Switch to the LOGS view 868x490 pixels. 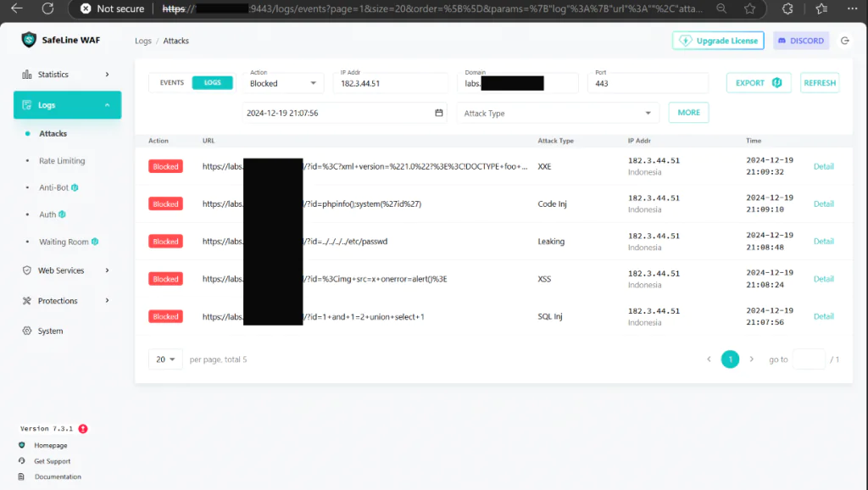click(x=213, y=82)
